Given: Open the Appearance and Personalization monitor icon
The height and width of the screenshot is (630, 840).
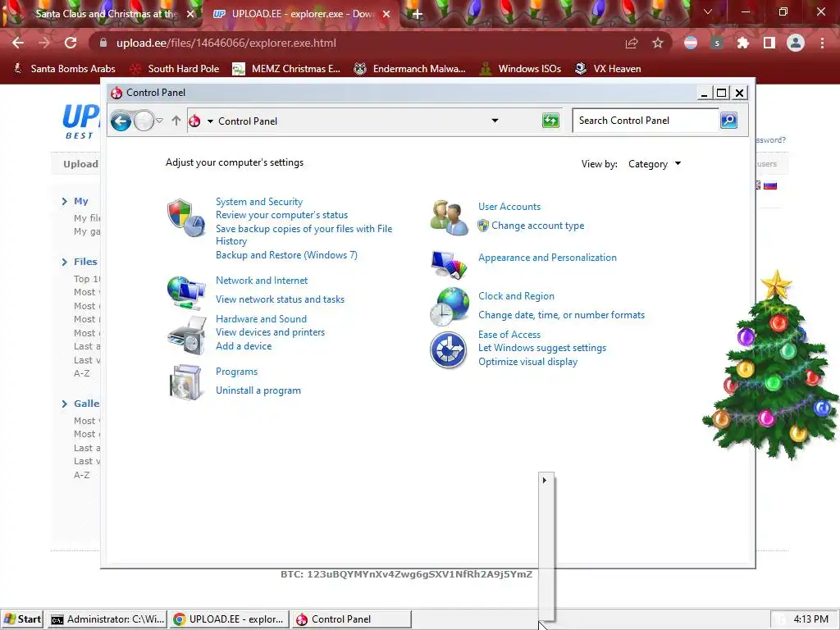Looking at the screenshot, I should tap(449, 265).
